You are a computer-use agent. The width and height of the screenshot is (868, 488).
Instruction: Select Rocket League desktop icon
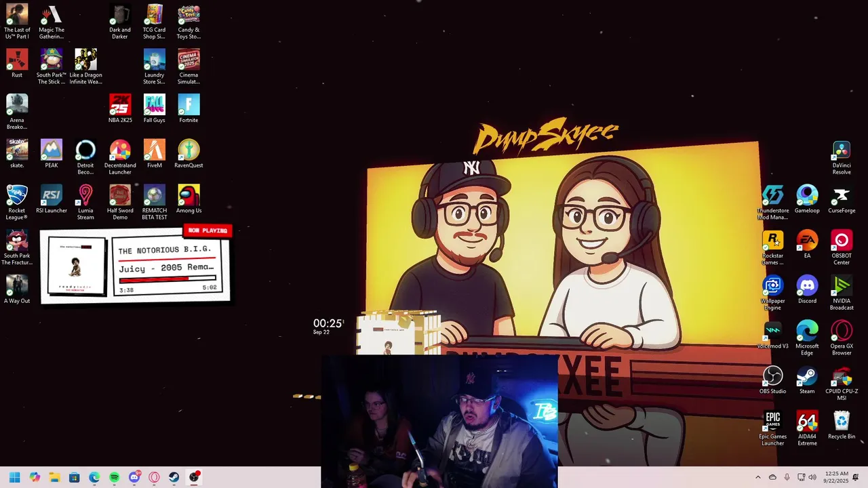point(17,202)
